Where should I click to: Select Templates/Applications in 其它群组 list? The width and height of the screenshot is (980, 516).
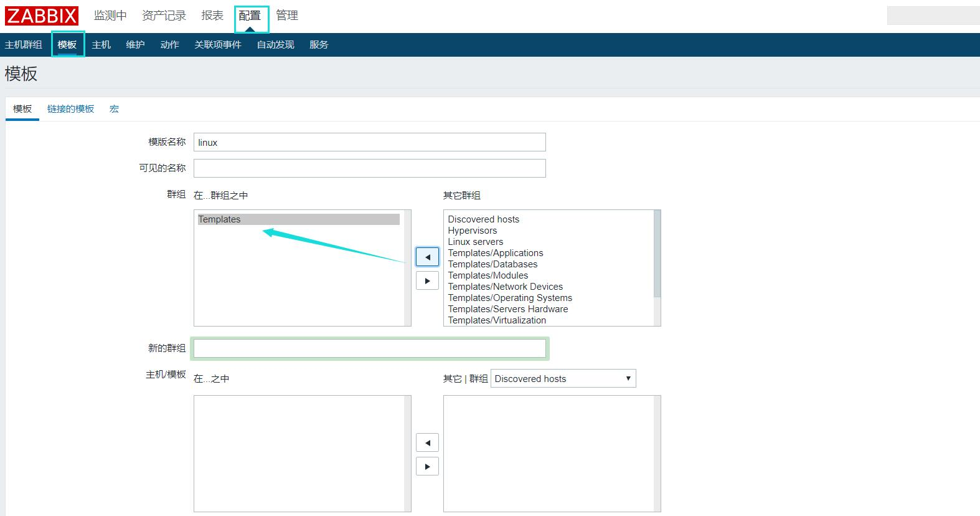click(x=496, y=253)
